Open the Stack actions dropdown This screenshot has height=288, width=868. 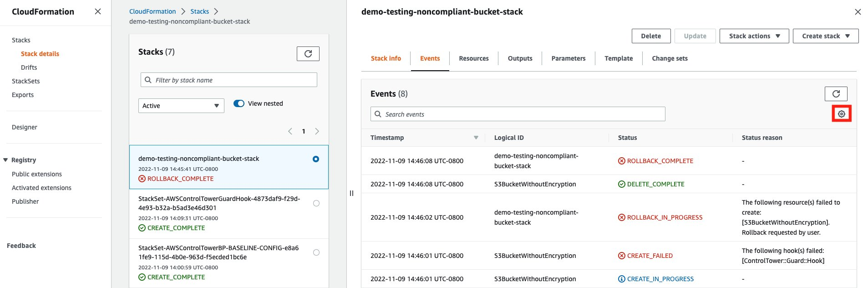(x=754, y=36)
